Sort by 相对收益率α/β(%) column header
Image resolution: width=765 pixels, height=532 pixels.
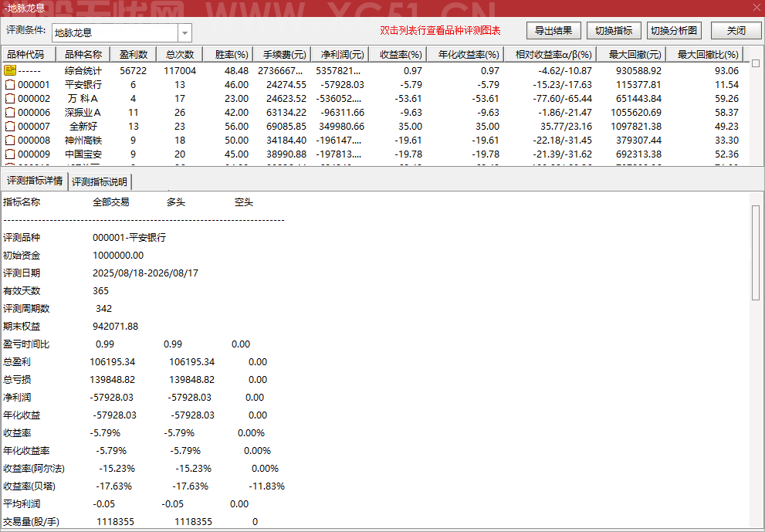[x=550, y=54]
